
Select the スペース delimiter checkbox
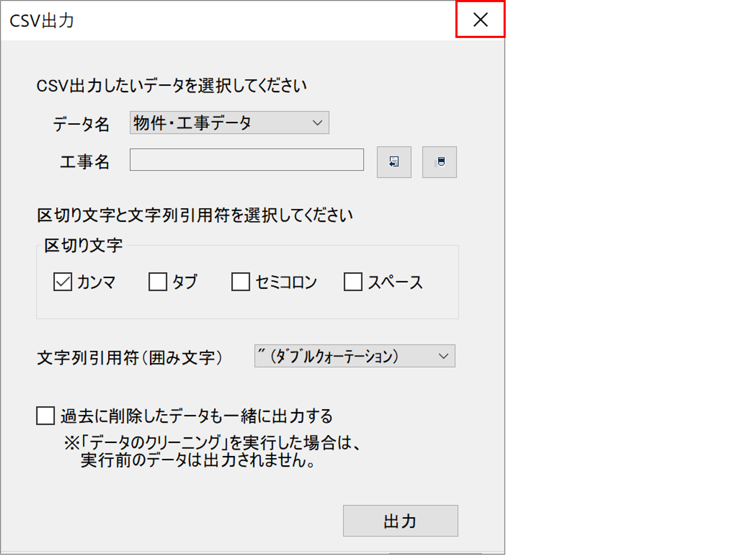[352, 281]
